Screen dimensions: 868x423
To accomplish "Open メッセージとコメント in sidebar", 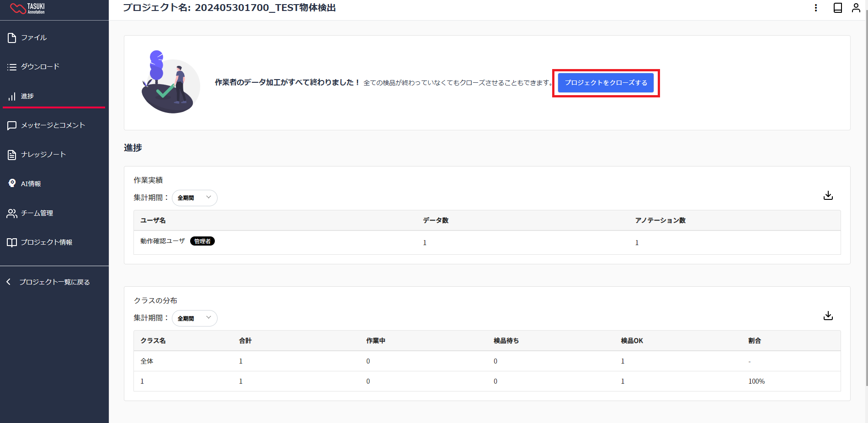I will pyautogui.click(x=54, y=125).
